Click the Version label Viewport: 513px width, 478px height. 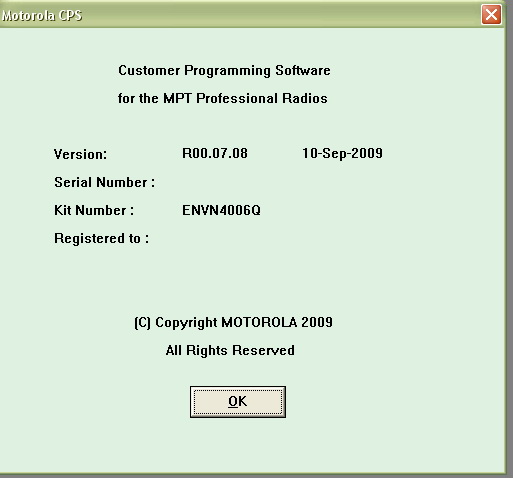pyautogui.click(x=80, y=154)
